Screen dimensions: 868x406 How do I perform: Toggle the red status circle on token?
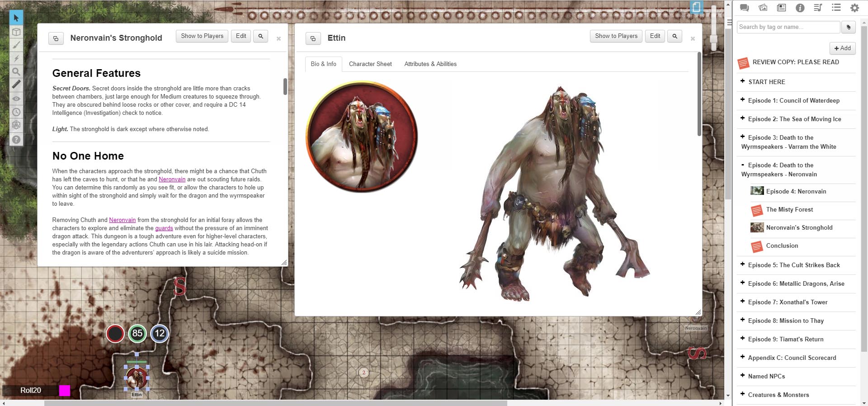[115, 334]
